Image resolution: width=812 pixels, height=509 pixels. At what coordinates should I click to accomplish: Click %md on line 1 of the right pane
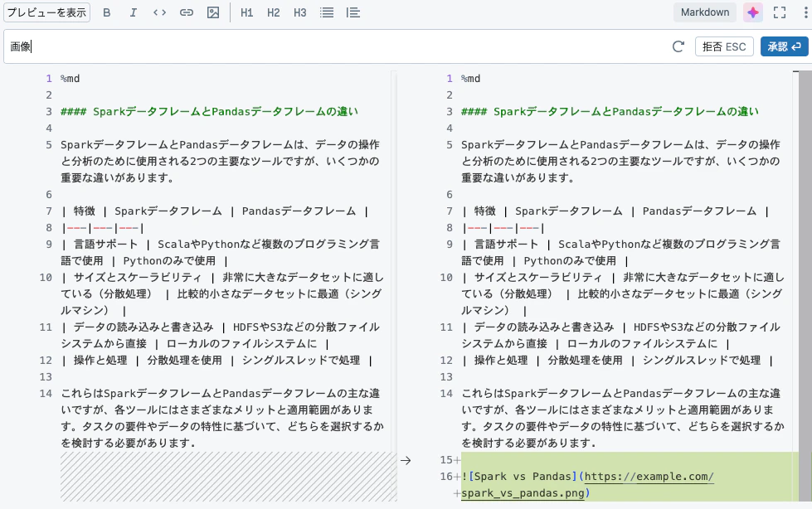pyautogui.click(x=471, y=79)
